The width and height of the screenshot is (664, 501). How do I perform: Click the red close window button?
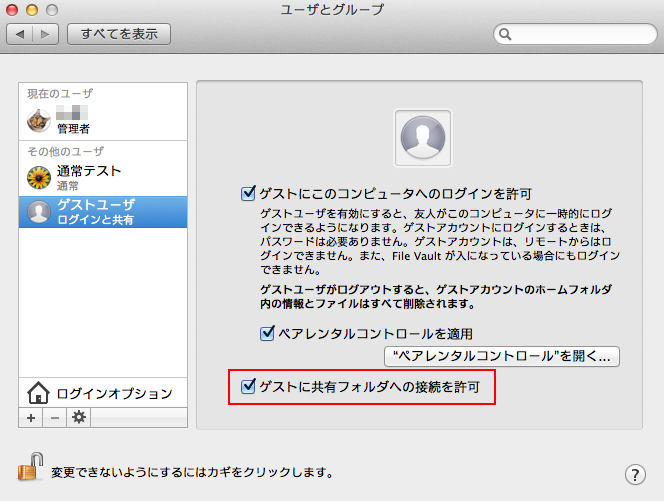pyautogui.click(x=12, y=9)
